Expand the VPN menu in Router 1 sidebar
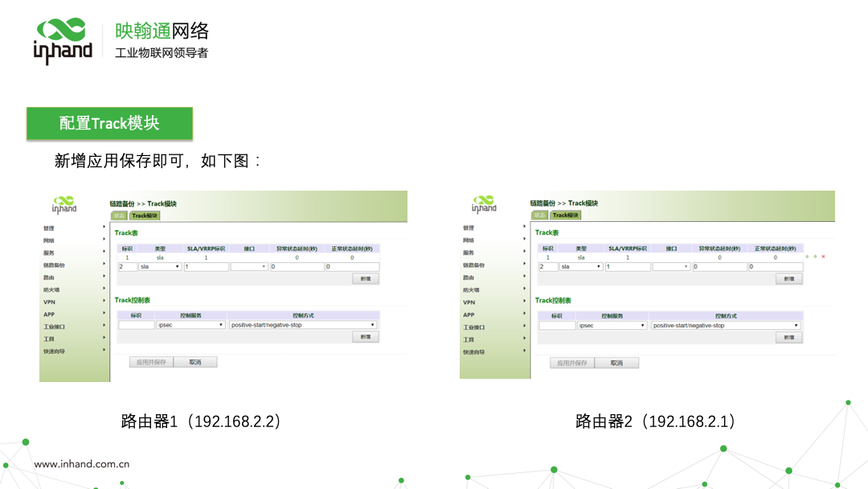This screenshot has width=868, height=489. click(50, 302)
